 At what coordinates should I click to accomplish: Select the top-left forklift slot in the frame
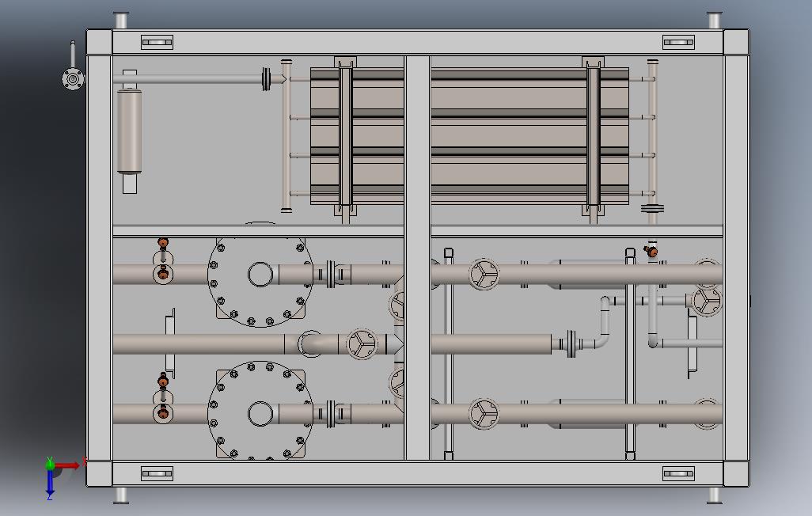[x=157, y=42]
